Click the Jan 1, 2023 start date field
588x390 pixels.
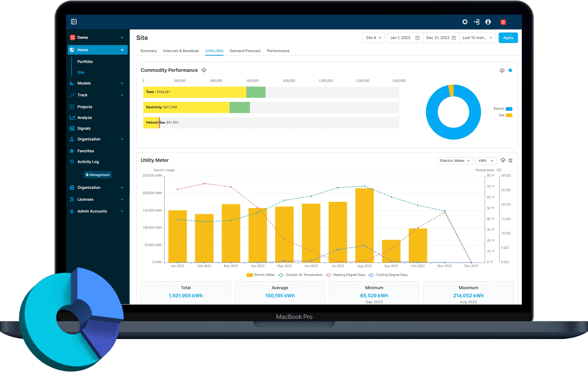pos(405,38)
